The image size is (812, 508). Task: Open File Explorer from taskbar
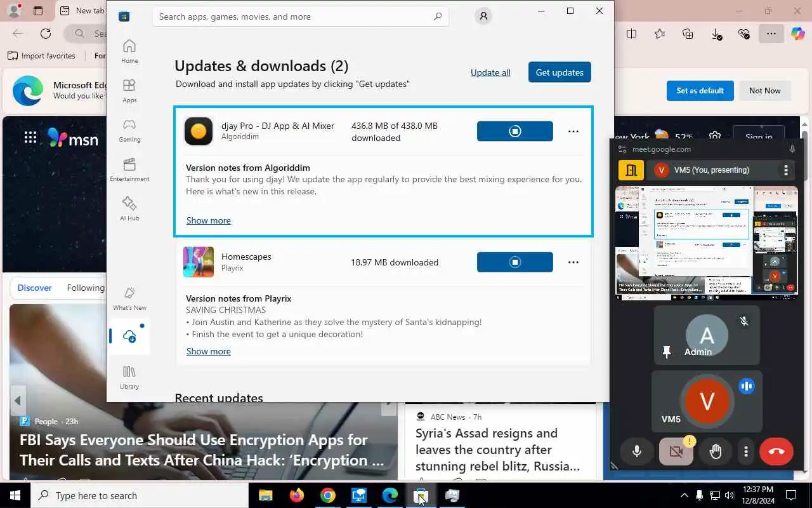click(x=265, y=495)
